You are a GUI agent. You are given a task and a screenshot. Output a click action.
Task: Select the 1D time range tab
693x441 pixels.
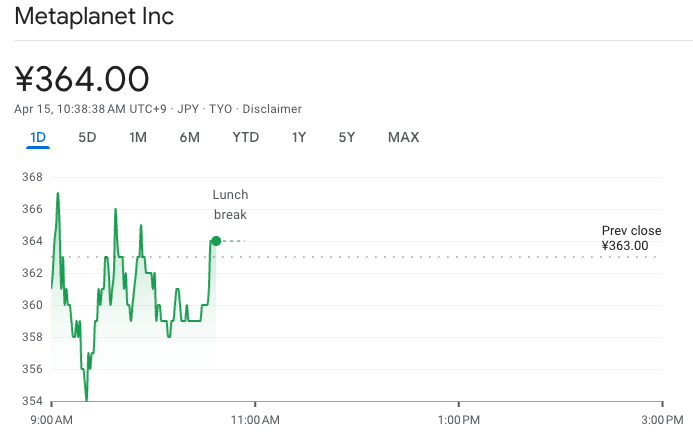tap(38, 137)
